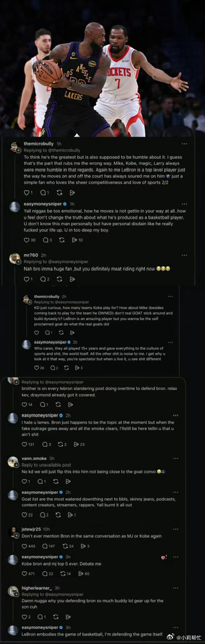Screen dimensions: 205x644
Task: Open the jstewjr25 username
Action: (32, 530)
